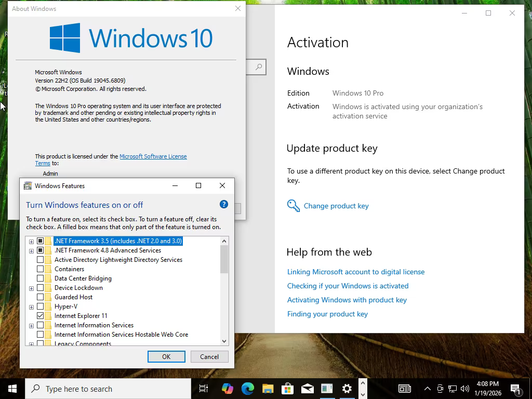Close the About Windows dialog
Screen dimensions: 532x399
point(238,8)
